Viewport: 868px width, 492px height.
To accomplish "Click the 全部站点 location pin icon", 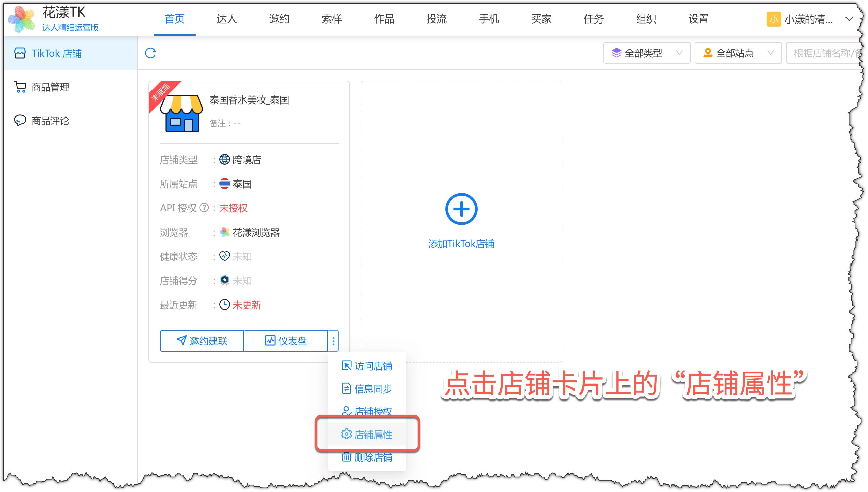I will point(708,53).
